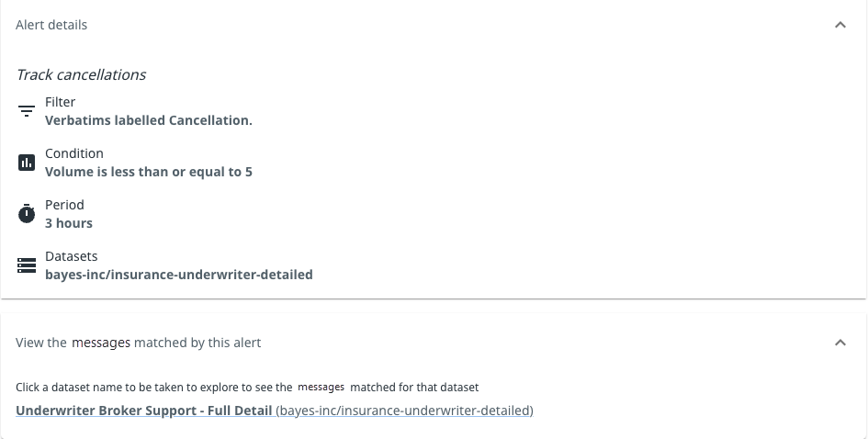Collapse the matched messages section chevron
Viewport: 868px width, 439px height.
(x=840, y=343)
